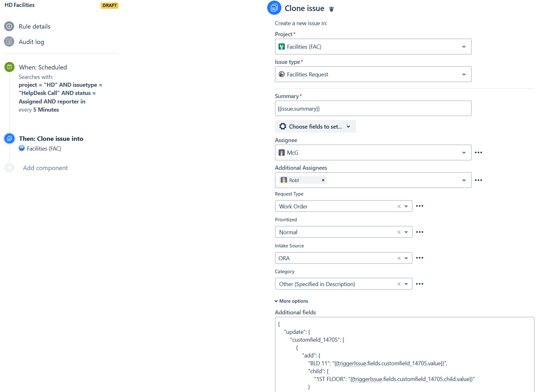
Task: Open the Choose fields to set dropdown
Action: tap(315, 126)
